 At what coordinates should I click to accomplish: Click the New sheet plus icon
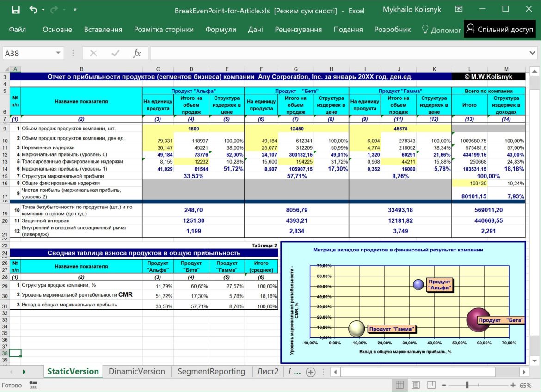(x=311, y=372)
